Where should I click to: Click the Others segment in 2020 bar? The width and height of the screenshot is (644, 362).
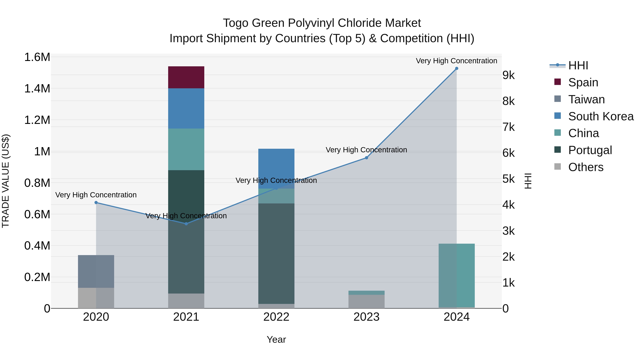96,298
